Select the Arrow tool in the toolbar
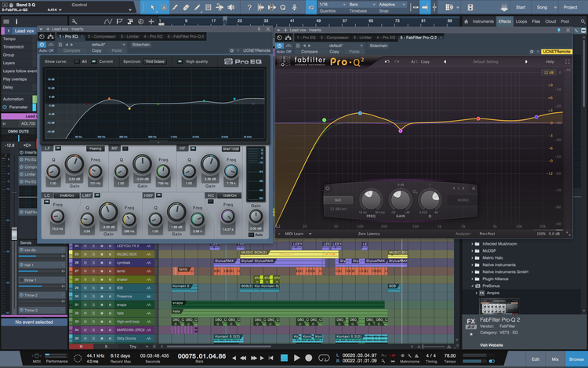This screenshot has height=368, width=588. pyautogui.click(x=152, y=7)
